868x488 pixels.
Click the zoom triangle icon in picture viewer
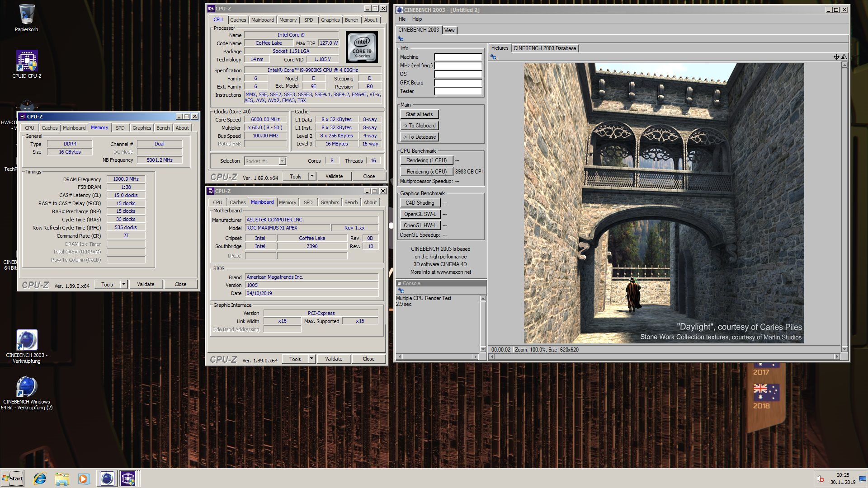(x=844, y=57)
